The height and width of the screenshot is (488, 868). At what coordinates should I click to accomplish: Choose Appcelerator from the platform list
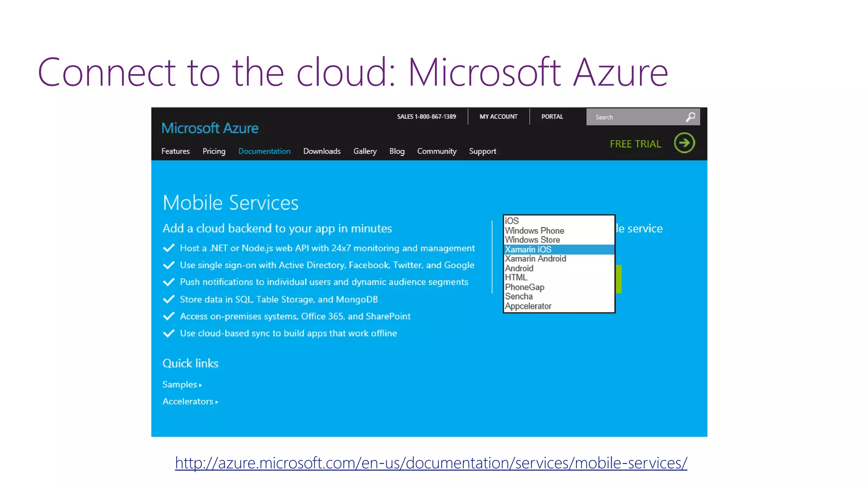(x=559, y=306)
